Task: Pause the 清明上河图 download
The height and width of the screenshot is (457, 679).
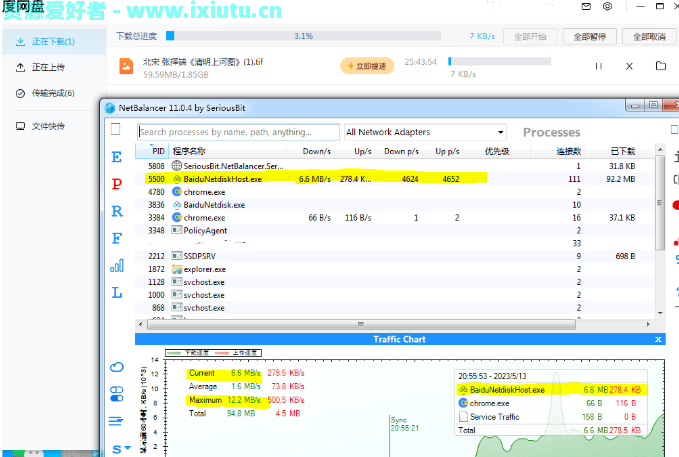Action: [599, 66]
